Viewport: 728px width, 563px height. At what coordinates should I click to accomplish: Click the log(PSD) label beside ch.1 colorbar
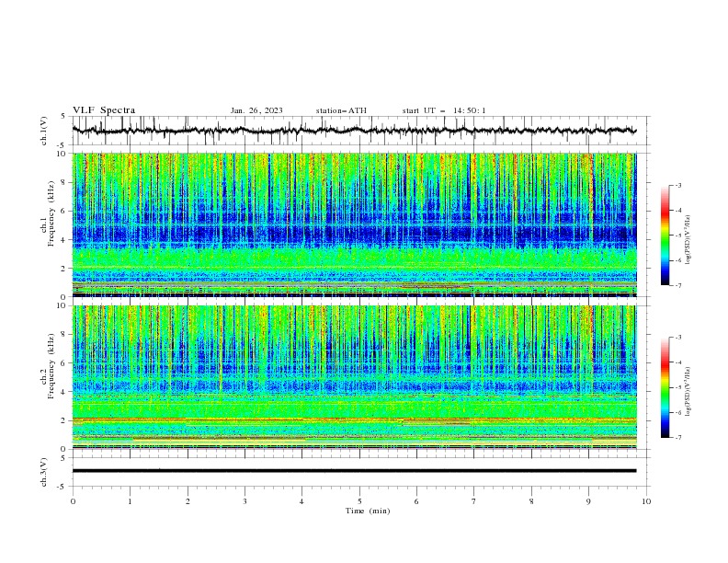(x=688, y=240)
